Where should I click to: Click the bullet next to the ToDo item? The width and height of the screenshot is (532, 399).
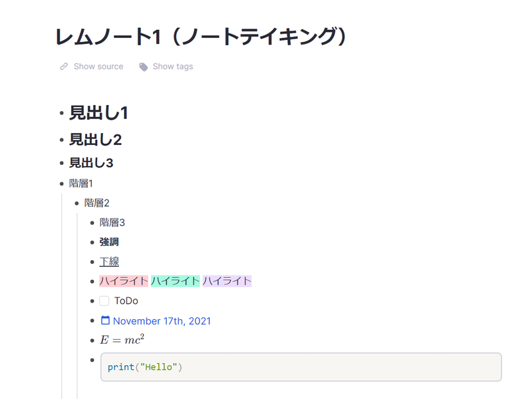(93, 301)
